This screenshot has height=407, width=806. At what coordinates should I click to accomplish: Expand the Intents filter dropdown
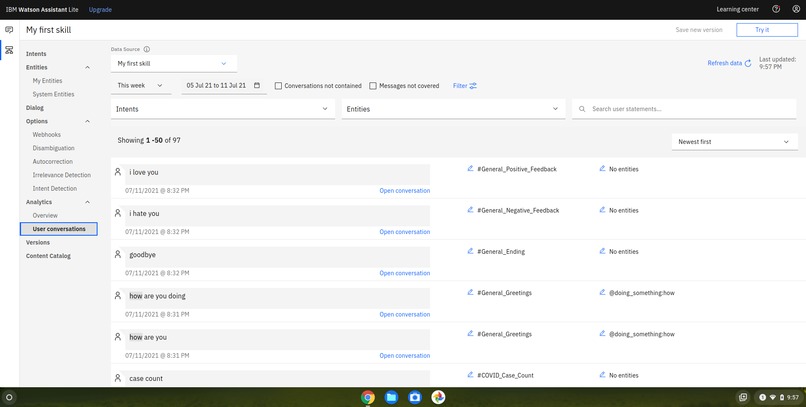[223, 109]
